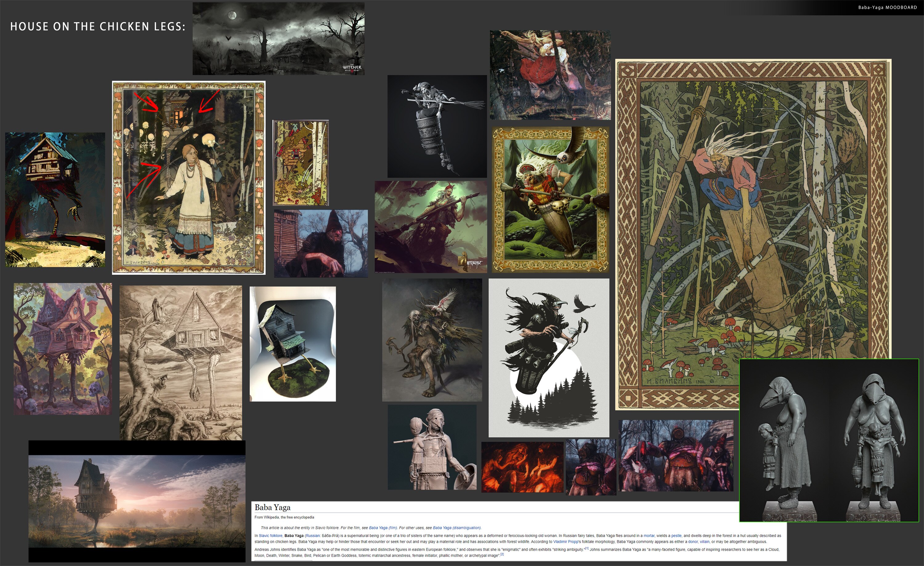Select gray sculpt of witch riding mortar
The image size is (924, 566).
point(437,126)
